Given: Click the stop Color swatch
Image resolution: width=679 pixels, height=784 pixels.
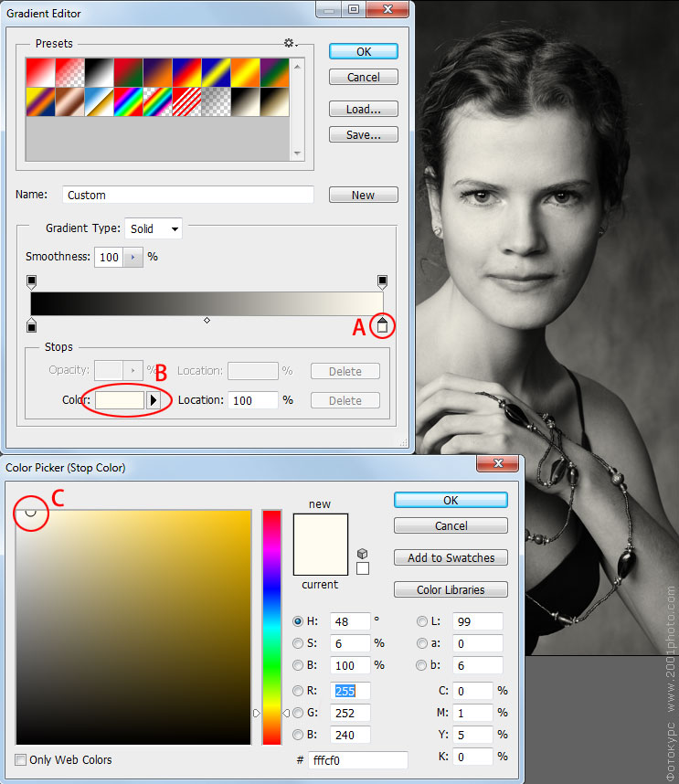Looking at the screenshot, I should [120, 400].
